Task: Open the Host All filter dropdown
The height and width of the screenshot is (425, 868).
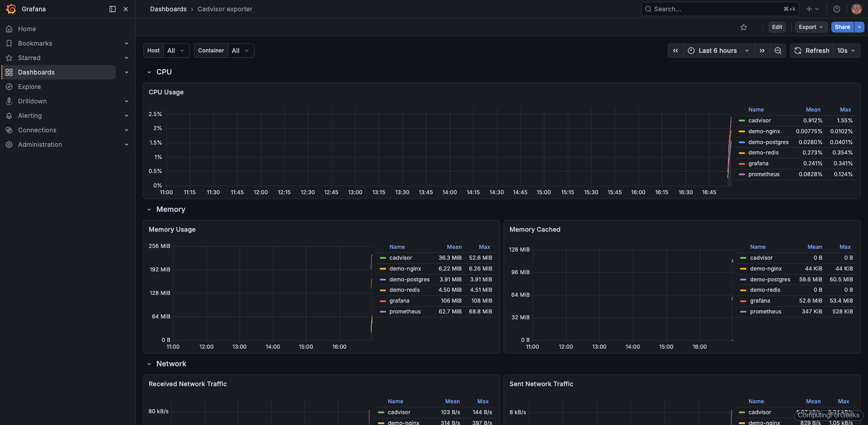Action: 176,50
